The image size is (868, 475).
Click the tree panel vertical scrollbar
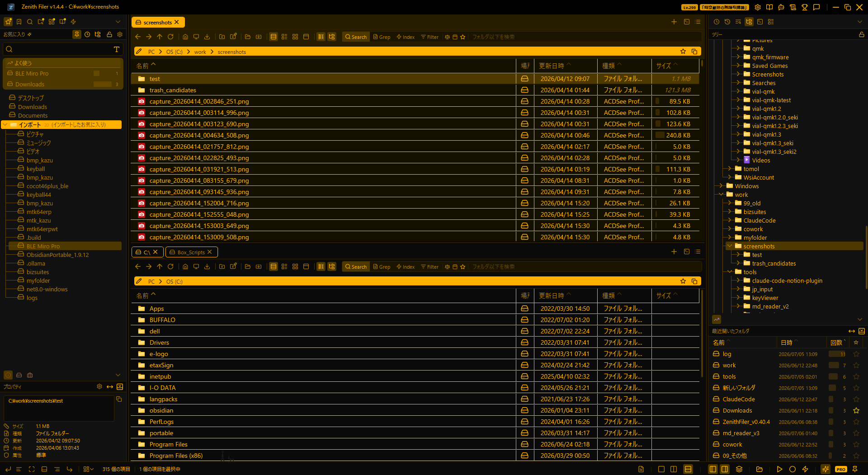(x=866, y=258)
